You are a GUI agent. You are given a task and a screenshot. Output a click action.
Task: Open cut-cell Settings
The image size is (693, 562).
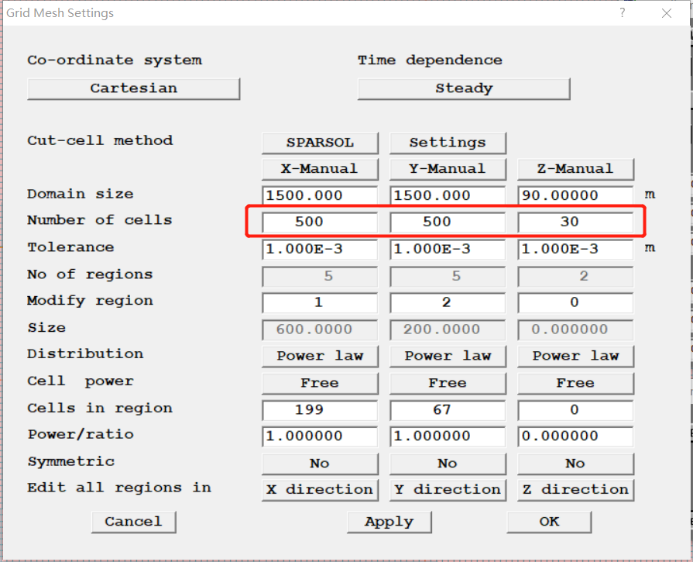click(x=448, y=143)
